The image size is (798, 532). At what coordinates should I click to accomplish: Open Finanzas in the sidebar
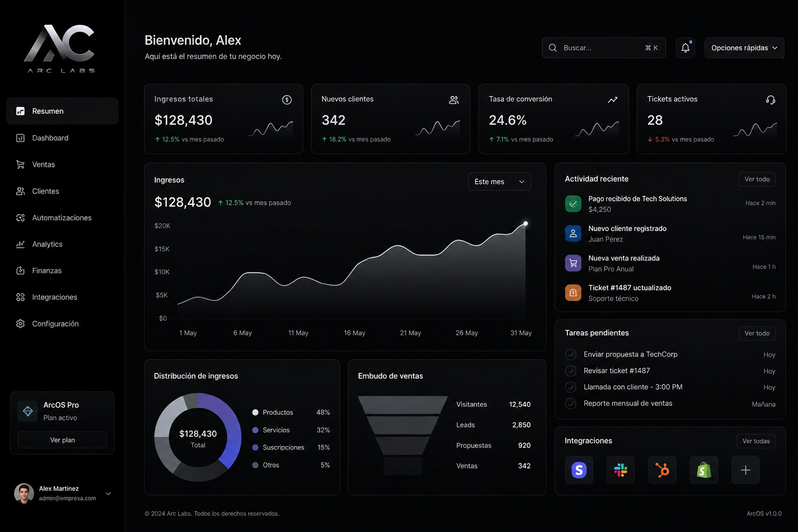pyautogui.click(x=62, y=271)
